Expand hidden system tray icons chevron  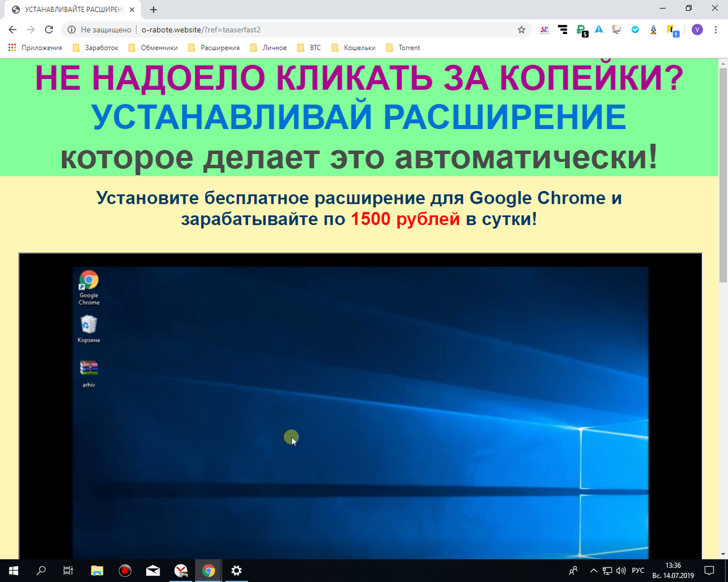[594, 570]
